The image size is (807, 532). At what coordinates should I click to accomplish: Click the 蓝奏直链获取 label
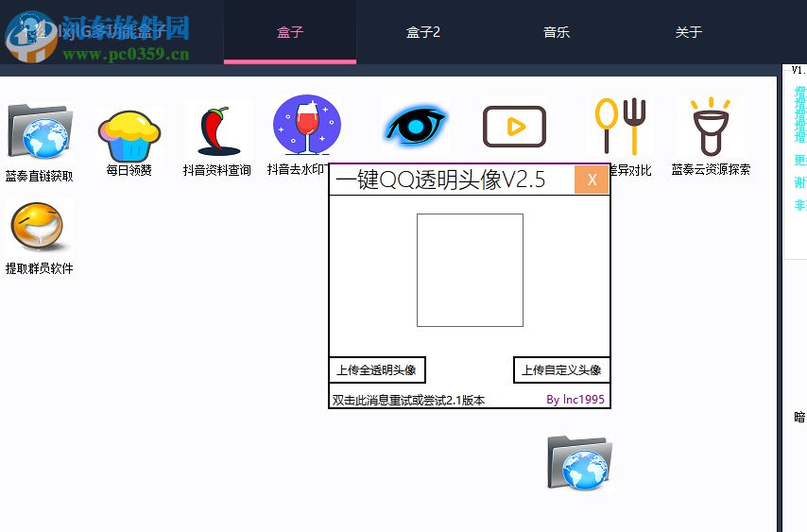point(39,176)
